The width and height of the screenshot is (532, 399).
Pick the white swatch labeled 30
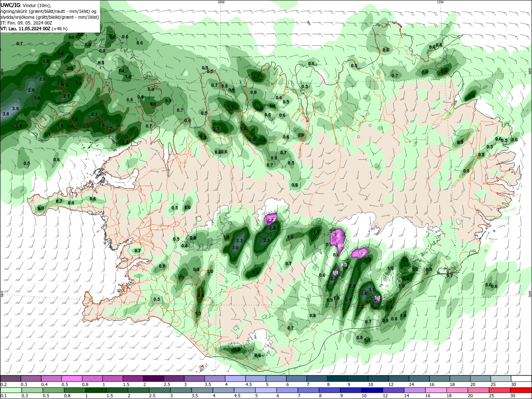coord(522,378)
